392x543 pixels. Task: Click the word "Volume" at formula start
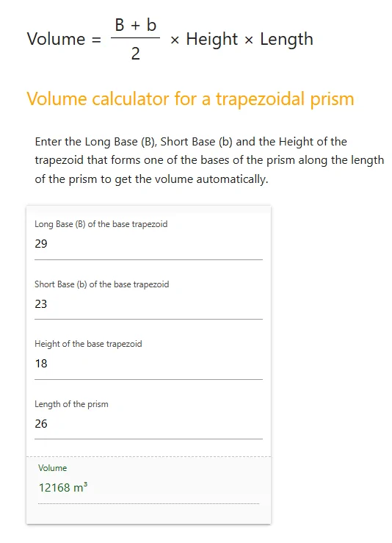(x=56, y=39)
